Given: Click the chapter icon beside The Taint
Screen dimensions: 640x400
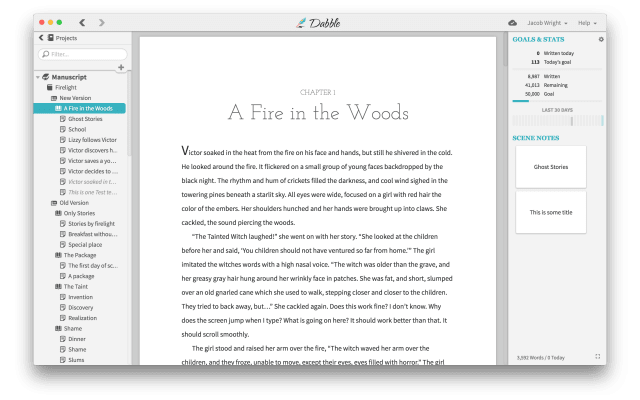Looking at the screenshot, I should click(x=58, y=287).
